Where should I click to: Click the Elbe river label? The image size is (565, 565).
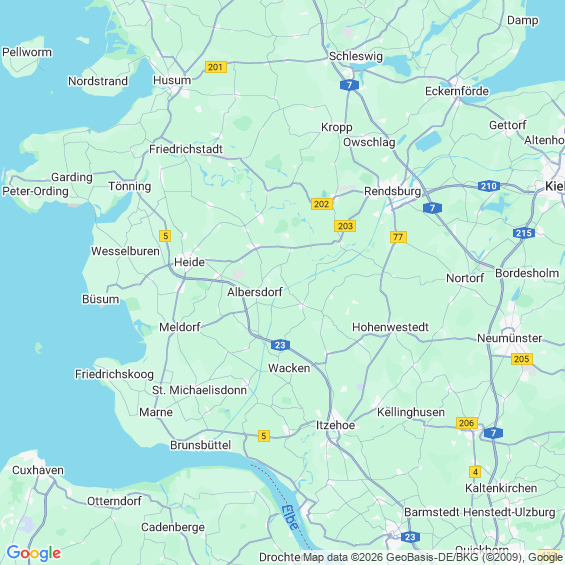coord(290,517)
